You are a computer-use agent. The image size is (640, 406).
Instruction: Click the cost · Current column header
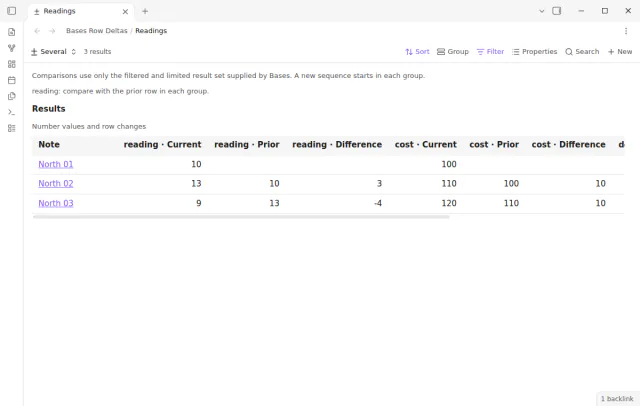[x=426, y=145]
